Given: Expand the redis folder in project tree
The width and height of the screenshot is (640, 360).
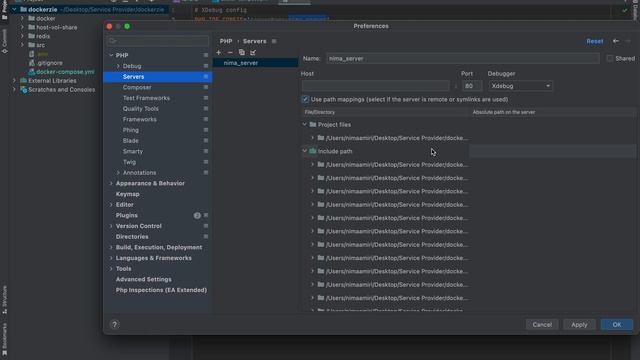Looking at the screenshot, I should coord(22,36).
